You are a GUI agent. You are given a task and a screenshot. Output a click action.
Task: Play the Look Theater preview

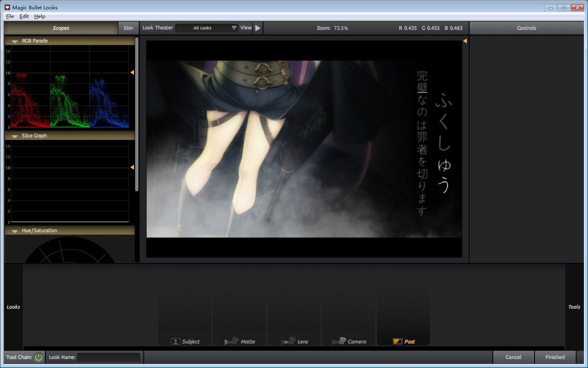pos(258,28)
